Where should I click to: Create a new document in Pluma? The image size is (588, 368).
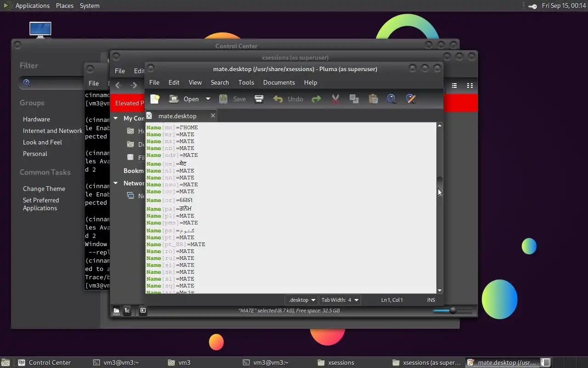[x=155, y=99]
